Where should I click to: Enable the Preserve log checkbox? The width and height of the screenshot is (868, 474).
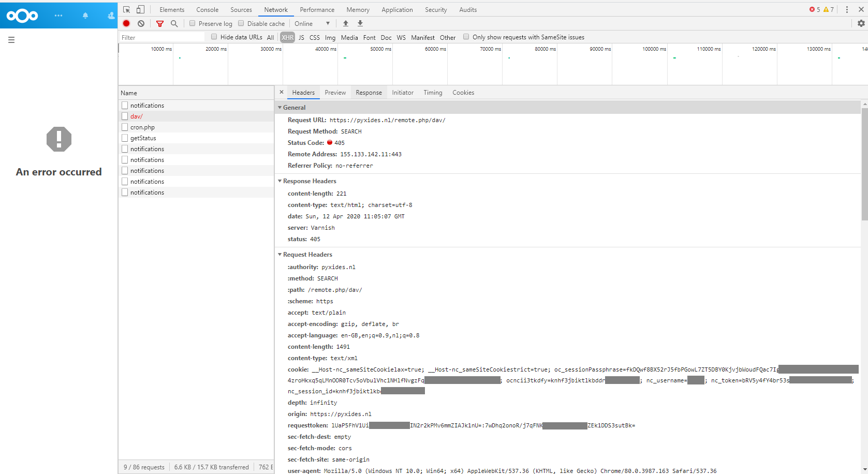(x=193, y=23)
